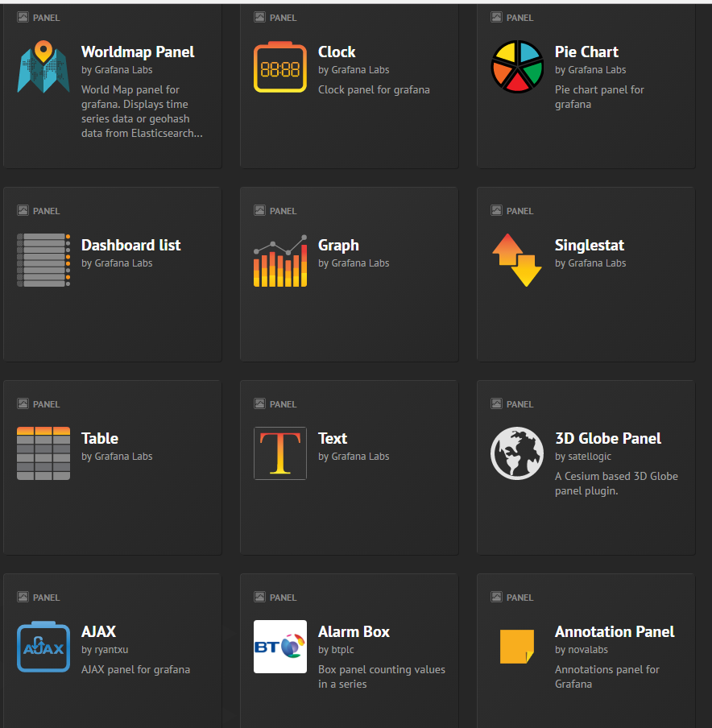Image resolution: width=712 pixels, height=728 pixels.
Task: Click the PANEL label on Clock card
Action: [x=283, y=18]
